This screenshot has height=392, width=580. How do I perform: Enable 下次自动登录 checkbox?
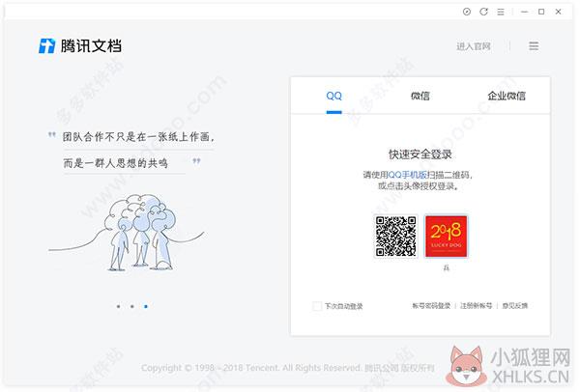coord(317,306)
